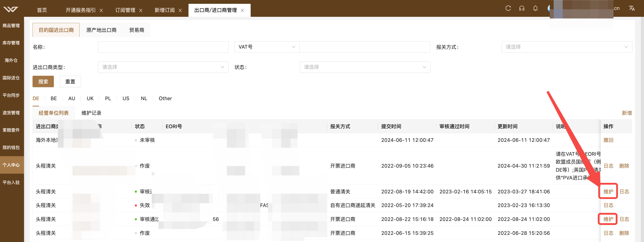Select the Other country tab
This screenshot has height=242, width=644.
tap(165, 98)
